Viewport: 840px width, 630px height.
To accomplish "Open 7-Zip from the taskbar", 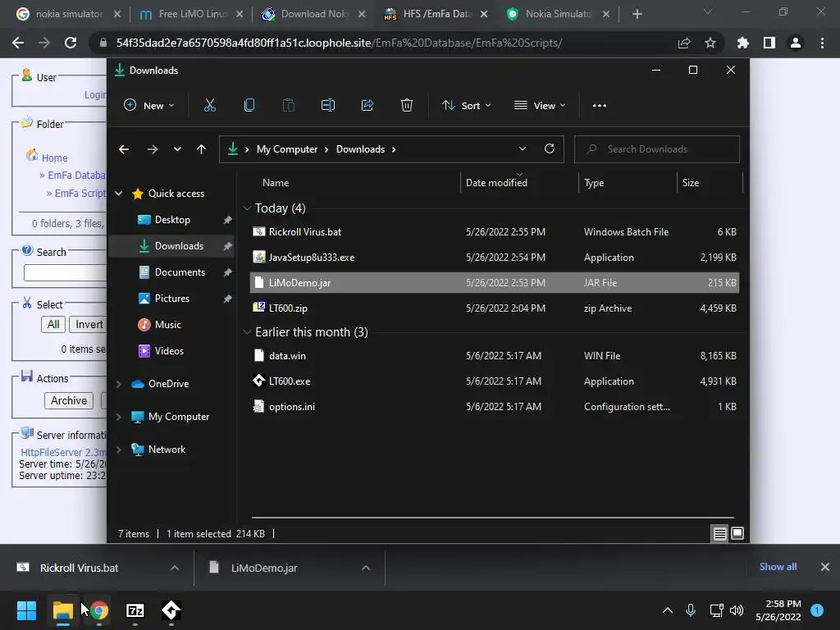I will click(135, 610).
